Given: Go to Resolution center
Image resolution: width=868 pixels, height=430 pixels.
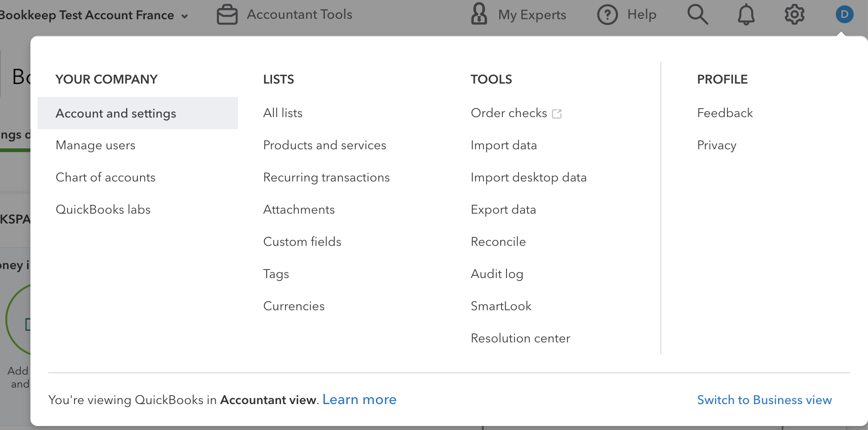Looking at the screenshot, I should pyautogui.click(x=520, y=338).
